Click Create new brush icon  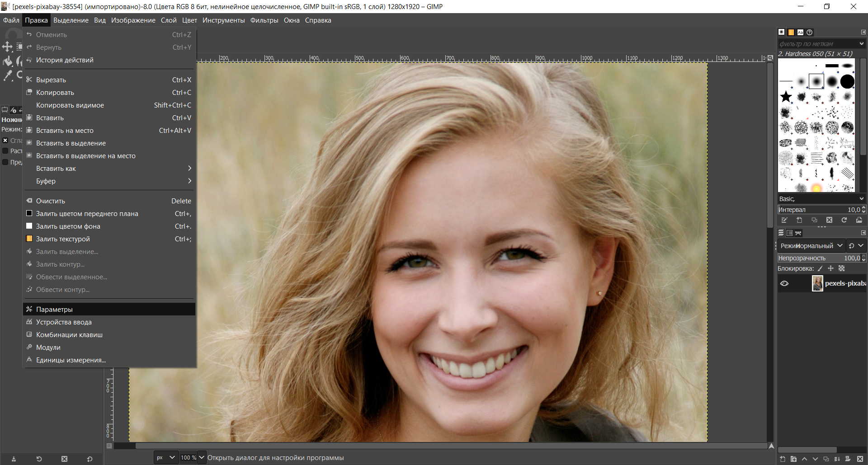[799, 220]
